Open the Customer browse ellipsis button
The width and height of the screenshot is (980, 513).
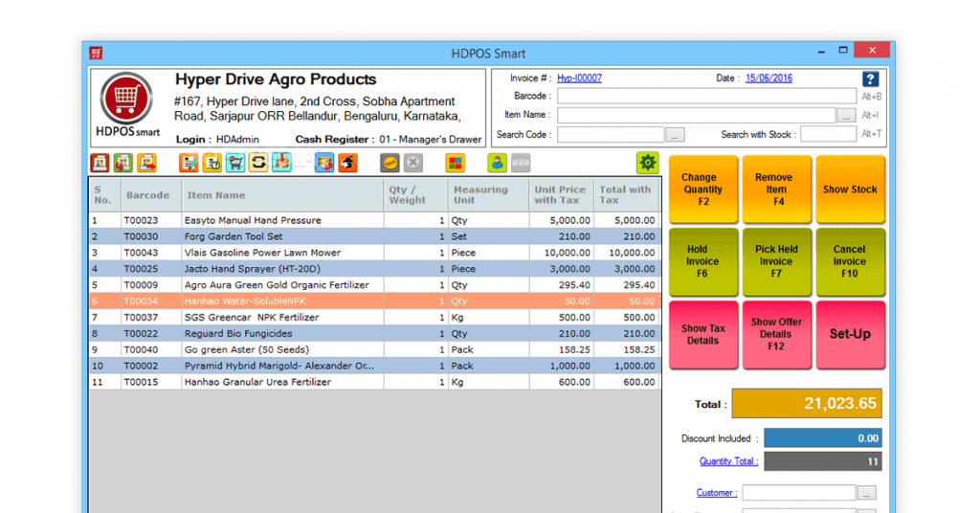tap(866, 493)
